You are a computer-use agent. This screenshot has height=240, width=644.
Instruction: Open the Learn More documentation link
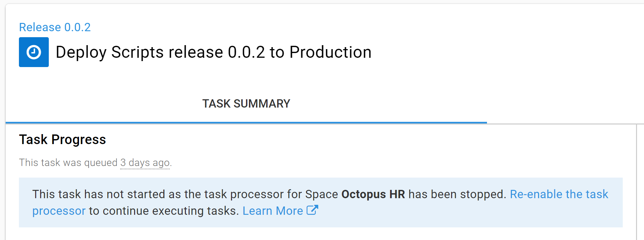pyautogui.click(x=272, y=210)
